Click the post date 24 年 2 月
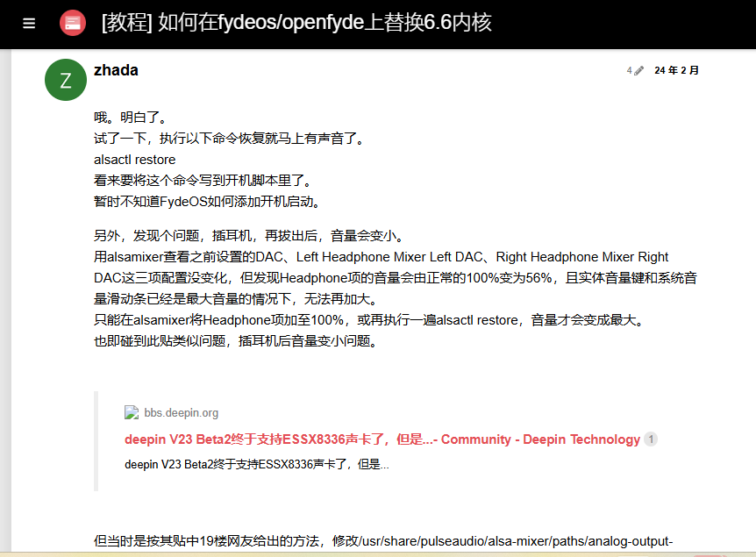Viewport: 756px width, 557px height. click(x=676, y=70)
